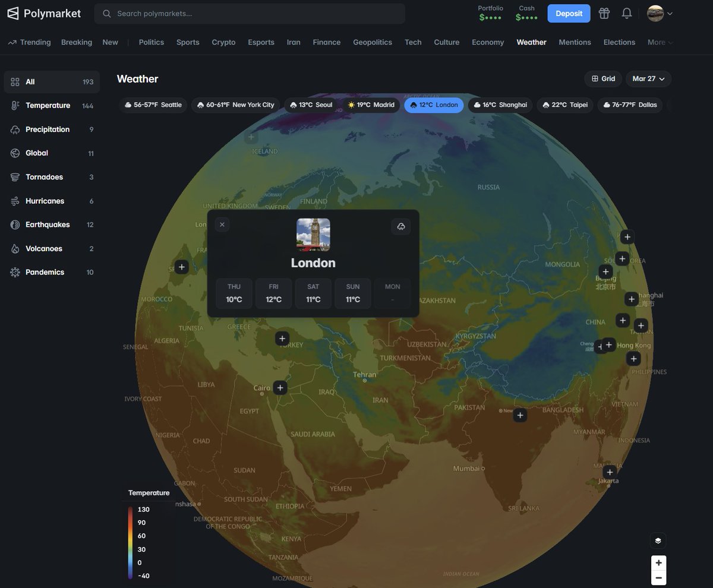Select the New York City chip

235,105
